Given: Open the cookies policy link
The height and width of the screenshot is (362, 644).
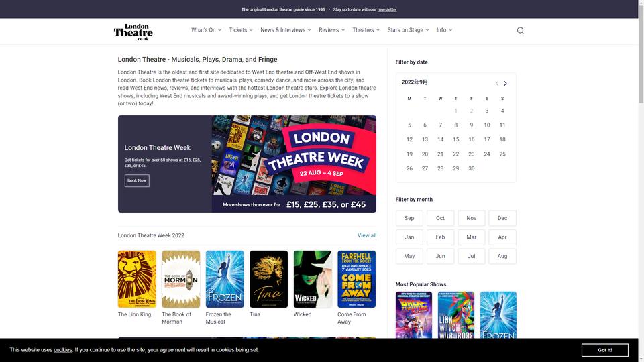Looking at the screenshot, I should (63, 350).
